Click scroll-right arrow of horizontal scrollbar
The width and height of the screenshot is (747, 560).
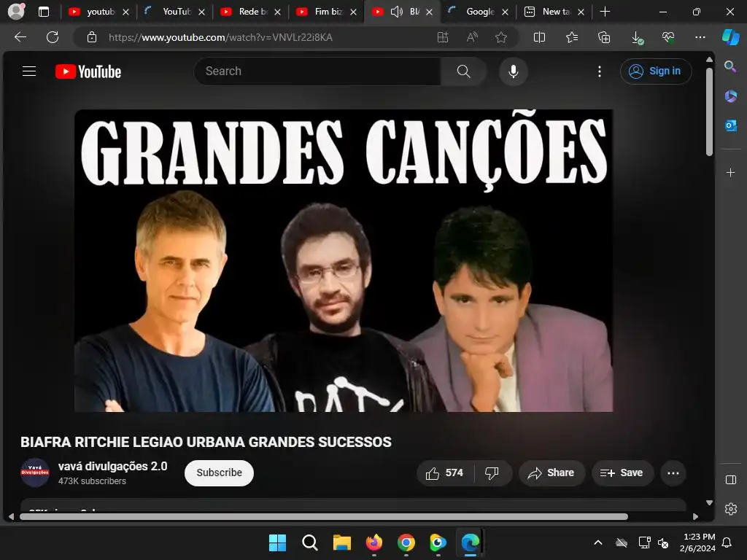point(695,517)
